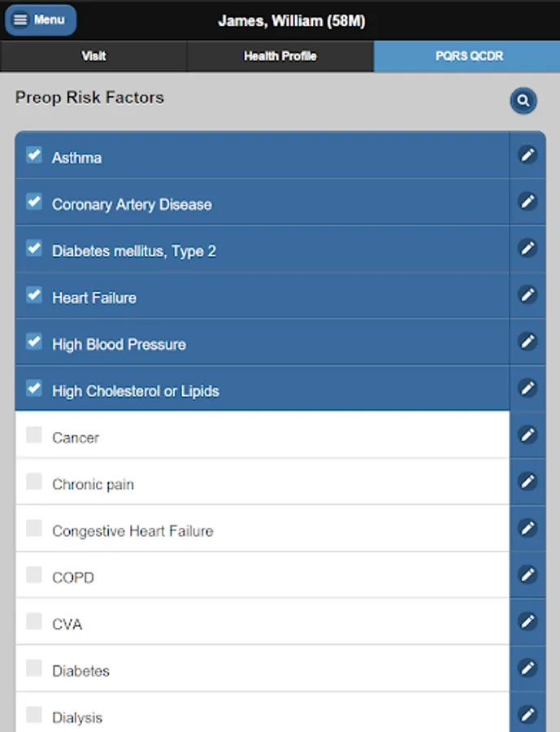Screen dimensions: 560x732
Task: Switch to the Visit tab
Action: [x=93, y=56]
